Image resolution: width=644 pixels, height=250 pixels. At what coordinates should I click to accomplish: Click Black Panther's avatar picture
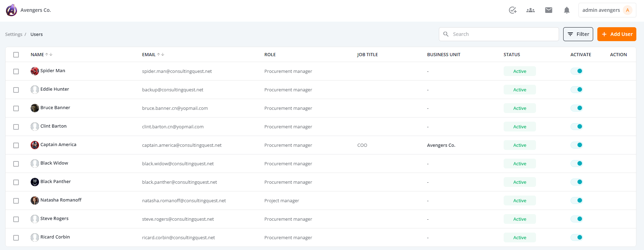pyautogui.click(x=35, y=182)
